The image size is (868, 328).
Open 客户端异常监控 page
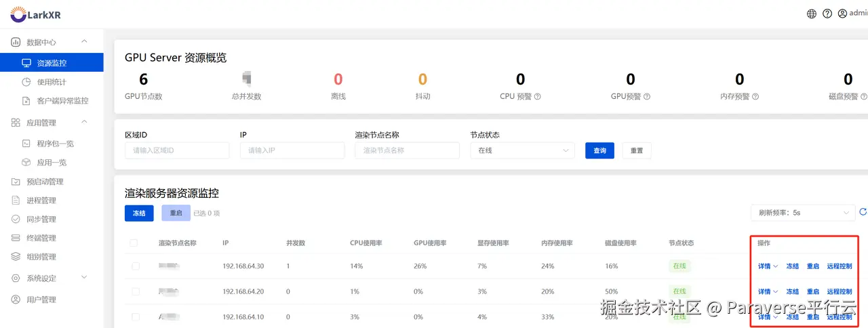tap(62, 101)
